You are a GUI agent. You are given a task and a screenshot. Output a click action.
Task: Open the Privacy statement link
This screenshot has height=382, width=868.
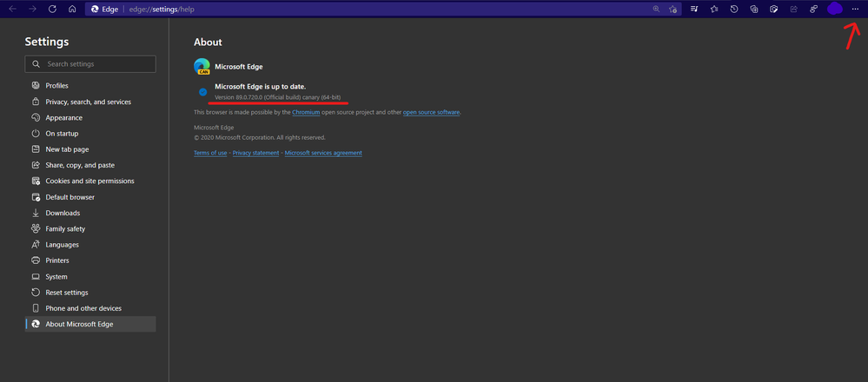click(x=255, y=153)
